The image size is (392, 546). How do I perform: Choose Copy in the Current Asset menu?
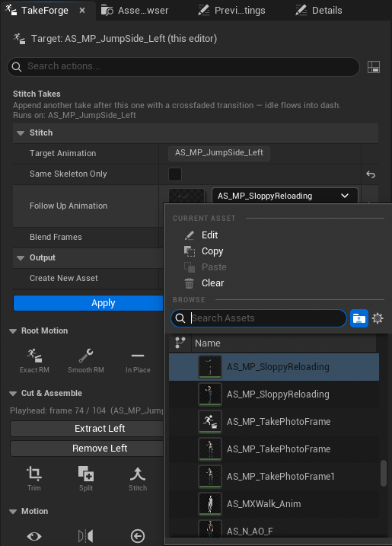coord(212,251)
